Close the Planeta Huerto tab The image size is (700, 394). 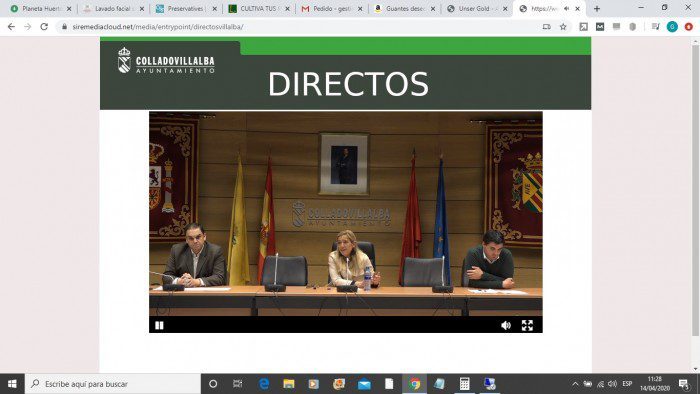point(69,8)
